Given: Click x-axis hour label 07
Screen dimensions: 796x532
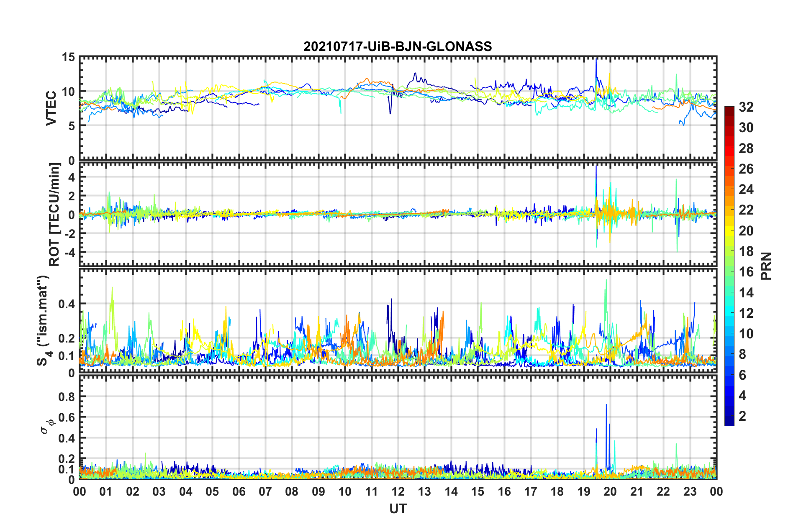Looking at the screenshot, I should point(265,491).
